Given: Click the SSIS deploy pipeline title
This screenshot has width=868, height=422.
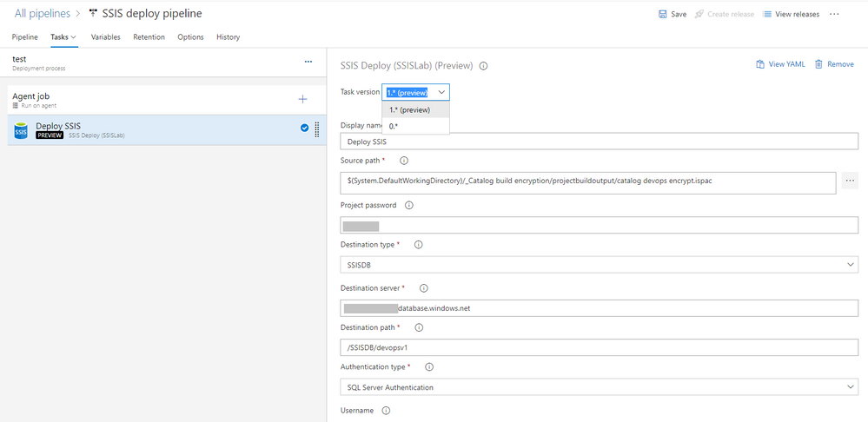Looking at the screenshot, I should click(152, 14).
